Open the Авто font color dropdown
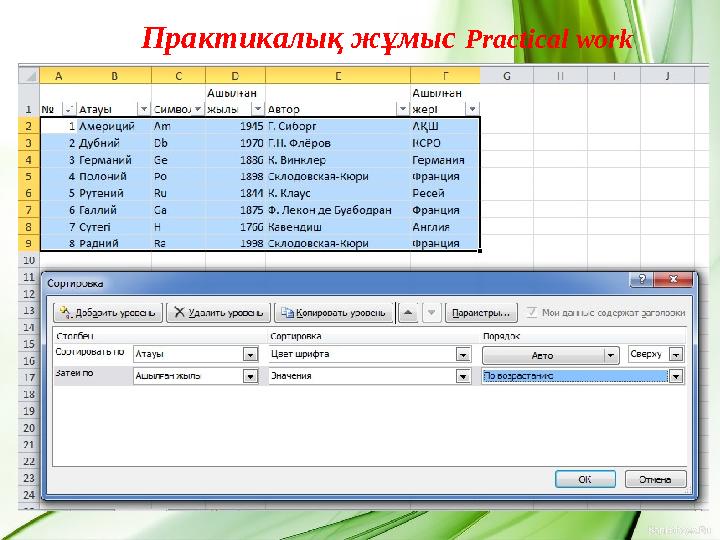The image size is (720, 540). click(x=610, y=355)
